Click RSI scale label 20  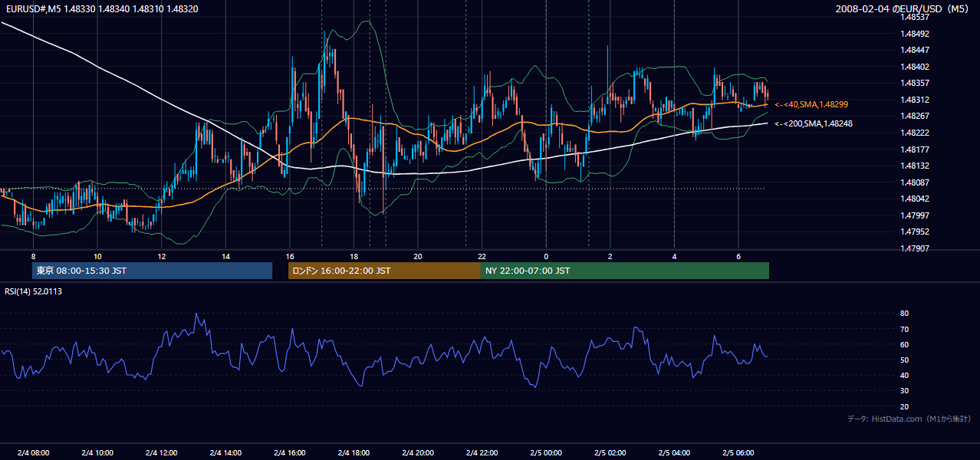coord(905,406)
